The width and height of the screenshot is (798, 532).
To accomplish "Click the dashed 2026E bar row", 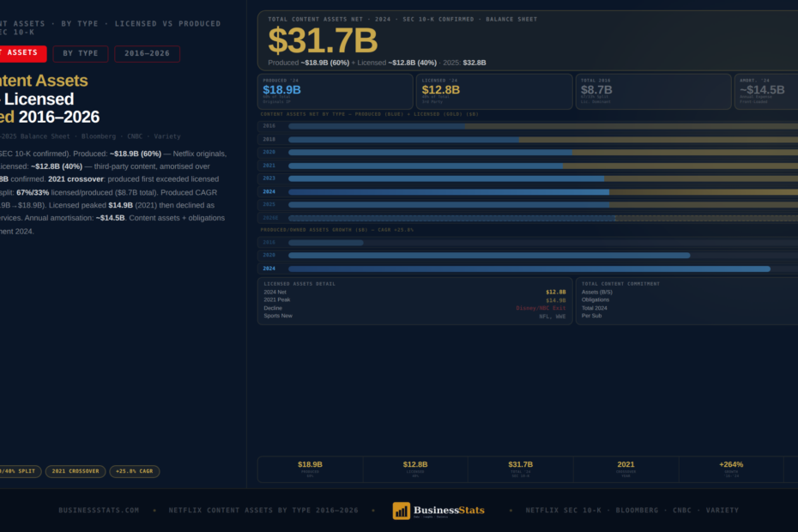I will [528, 218].
